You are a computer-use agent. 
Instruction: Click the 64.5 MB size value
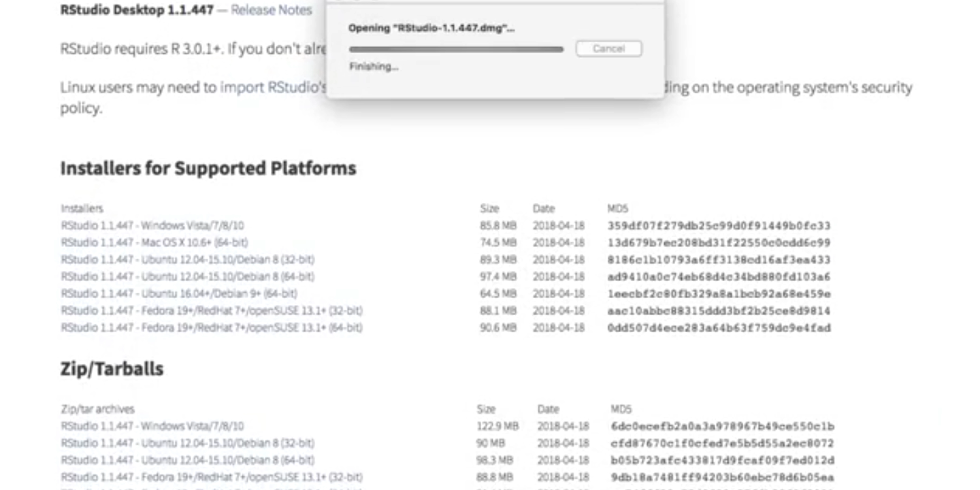click(498, 293)
